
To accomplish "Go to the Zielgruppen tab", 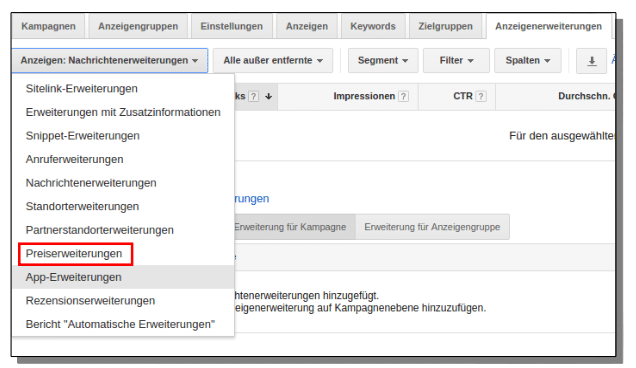I will (x=445, y=26).
